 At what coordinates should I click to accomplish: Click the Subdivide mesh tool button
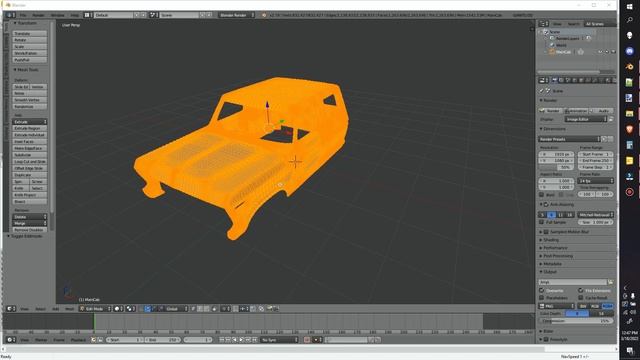[29, 155]
